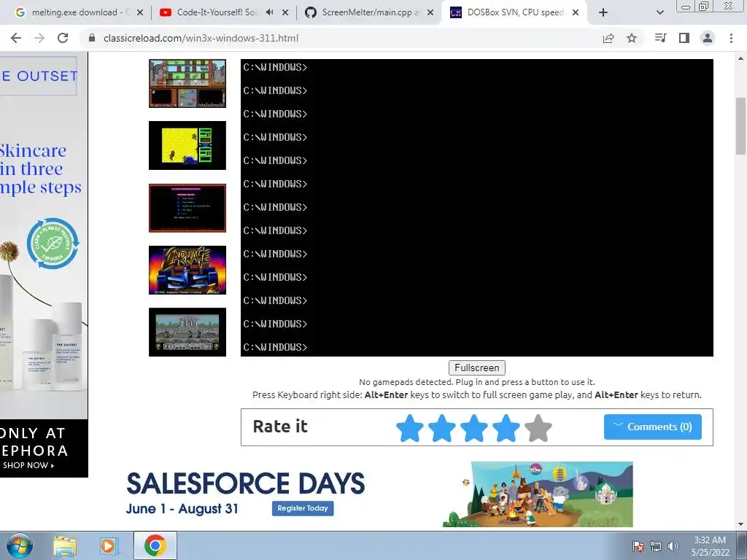Open Windows Explorer from the taskbar

coord(65,546)
